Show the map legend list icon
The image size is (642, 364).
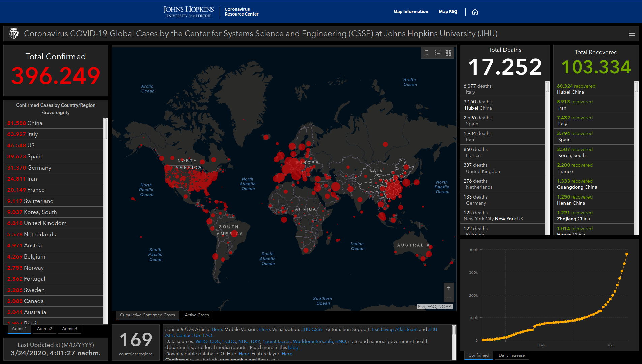pyautogui.click(x=437, y=53)
